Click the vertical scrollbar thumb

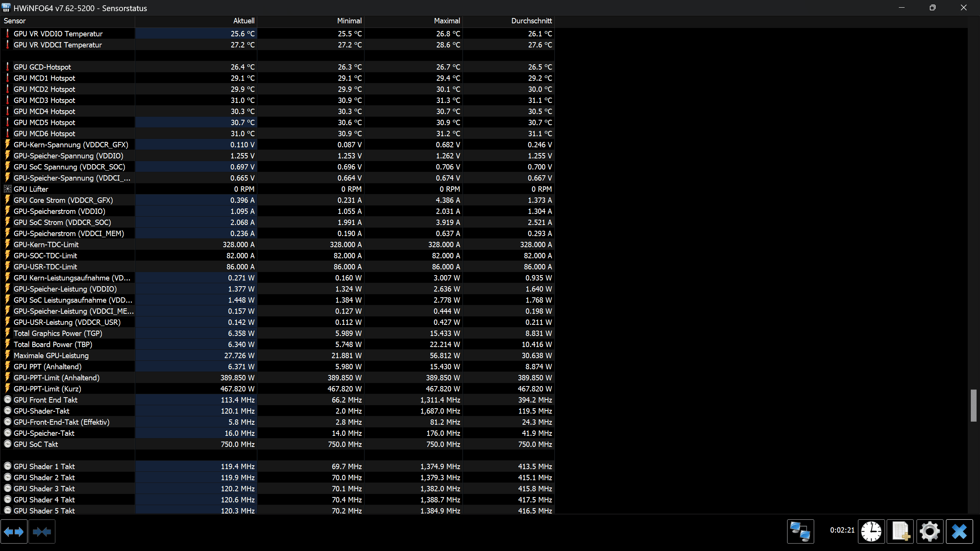(x=973, y=405)
